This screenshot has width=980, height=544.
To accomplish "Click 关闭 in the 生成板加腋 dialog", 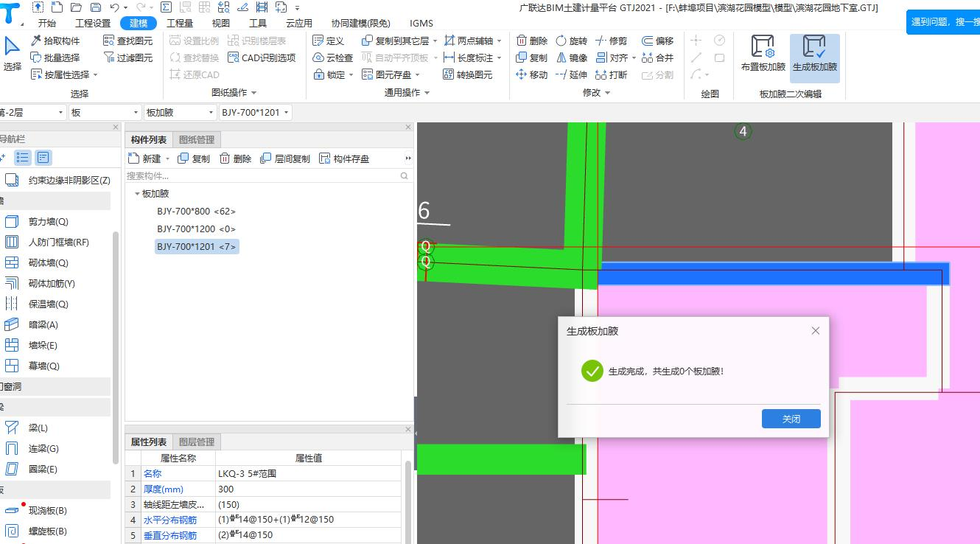I will click(x=791, y=419).
